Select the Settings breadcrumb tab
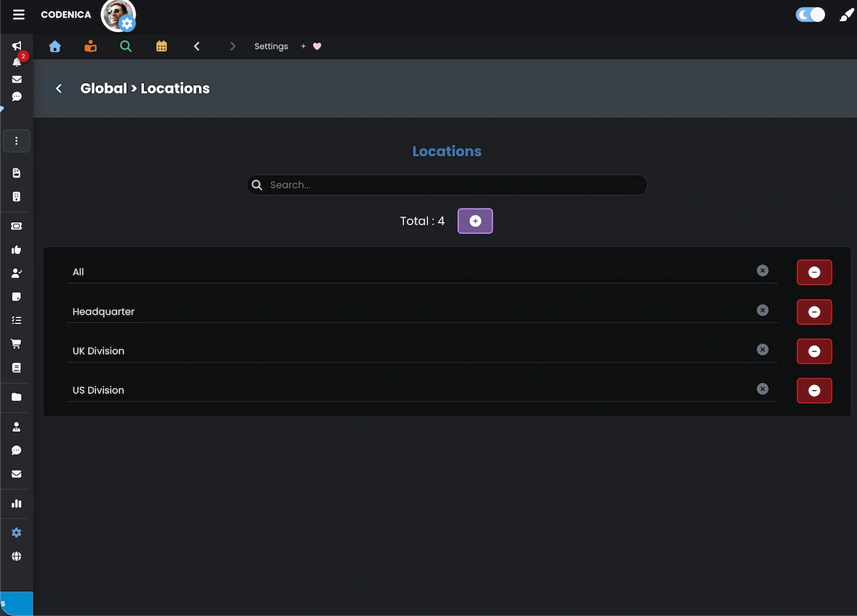Screen dimensions: 857x616 pos(271,46)
